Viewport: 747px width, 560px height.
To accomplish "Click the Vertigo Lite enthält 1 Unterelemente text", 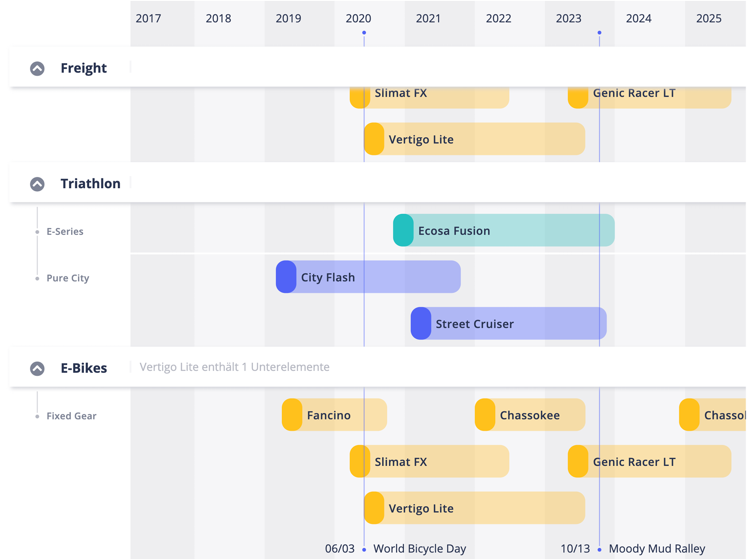I will pyautogui.click(x=234, y=367).
